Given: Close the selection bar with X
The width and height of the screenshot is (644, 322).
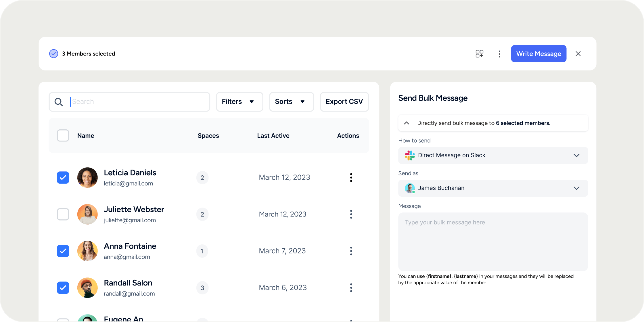Looking at the screenshot, I should point(578,54).
